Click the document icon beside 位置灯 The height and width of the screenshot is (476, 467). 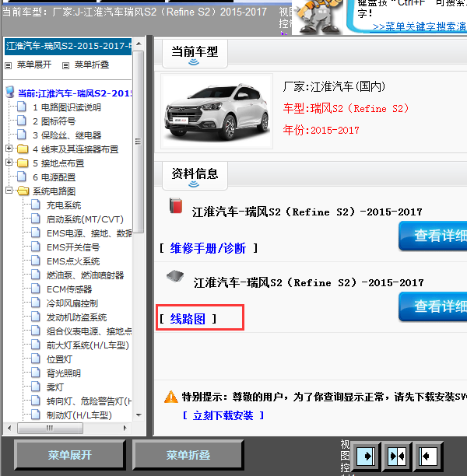click(x=36, y=359)
